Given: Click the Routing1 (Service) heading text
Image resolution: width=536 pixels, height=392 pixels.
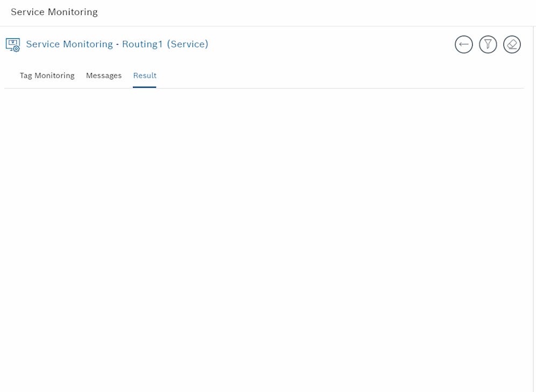Looking at the screenshot, I should tap(165, 44).
